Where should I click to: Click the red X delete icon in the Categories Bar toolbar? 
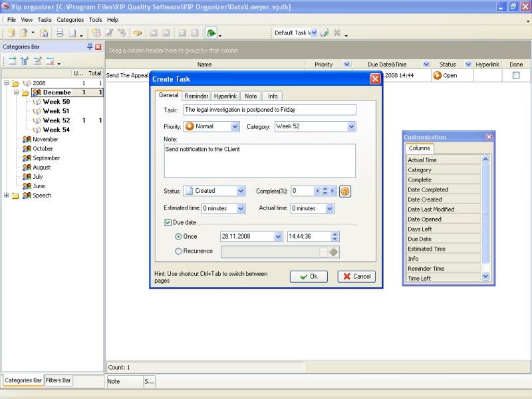[x=50, y=61]
